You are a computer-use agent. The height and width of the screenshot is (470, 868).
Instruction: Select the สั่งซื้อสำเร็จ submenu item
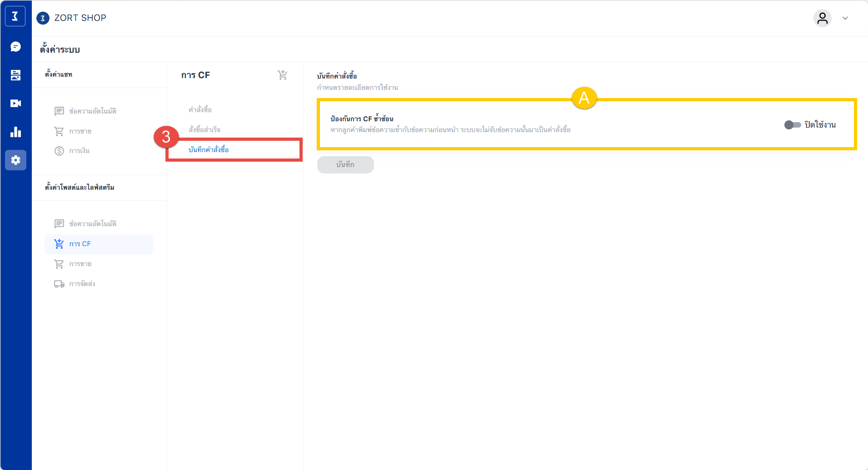click(204, 130)
